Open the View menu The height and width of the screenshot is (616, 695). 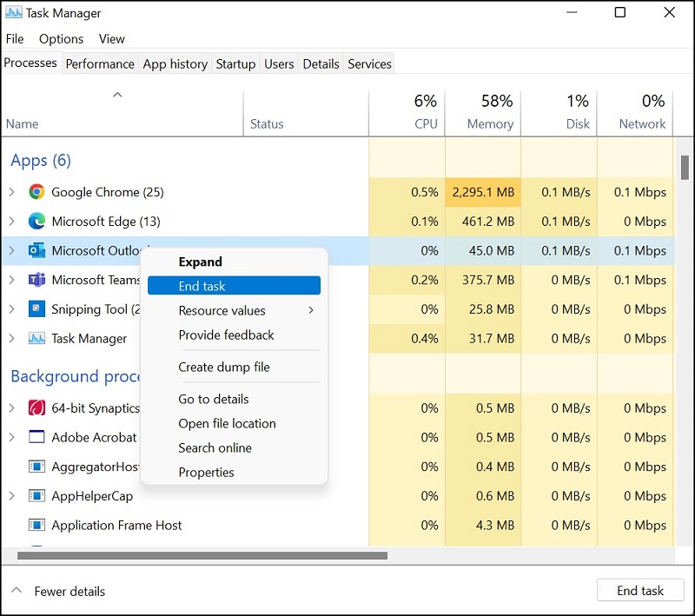[112, 39]
